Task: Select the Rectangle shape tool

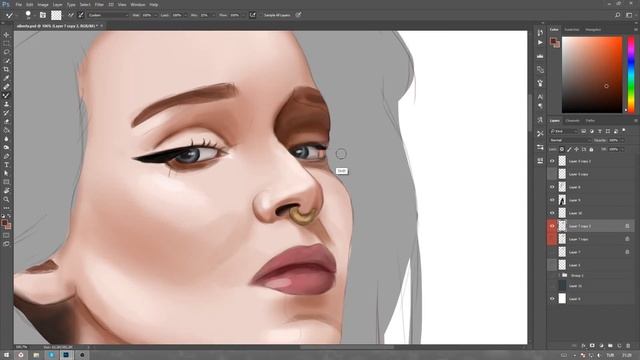Action: [6, 182]
